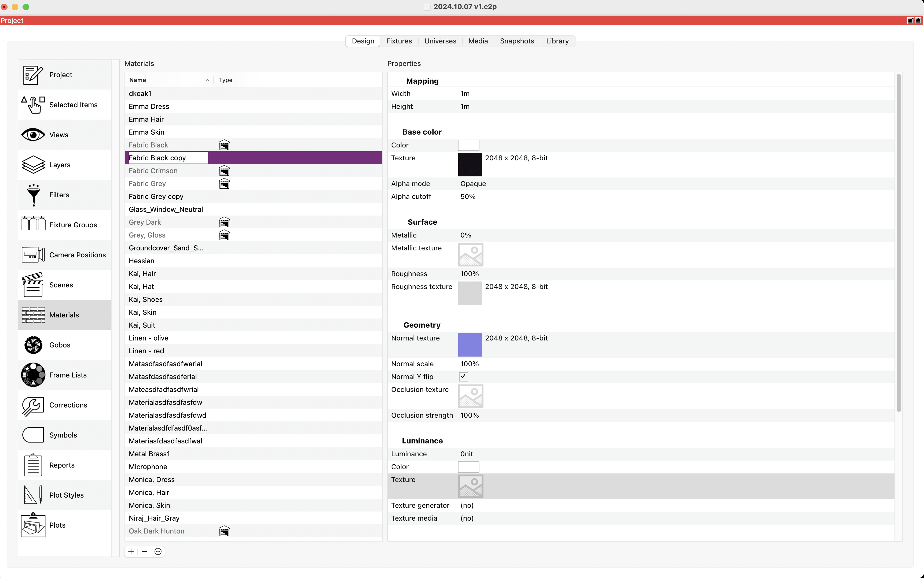Screen dimensions: 924x578
Task: Select the Scenes clapperboard icon
Action: coord(33,285)
